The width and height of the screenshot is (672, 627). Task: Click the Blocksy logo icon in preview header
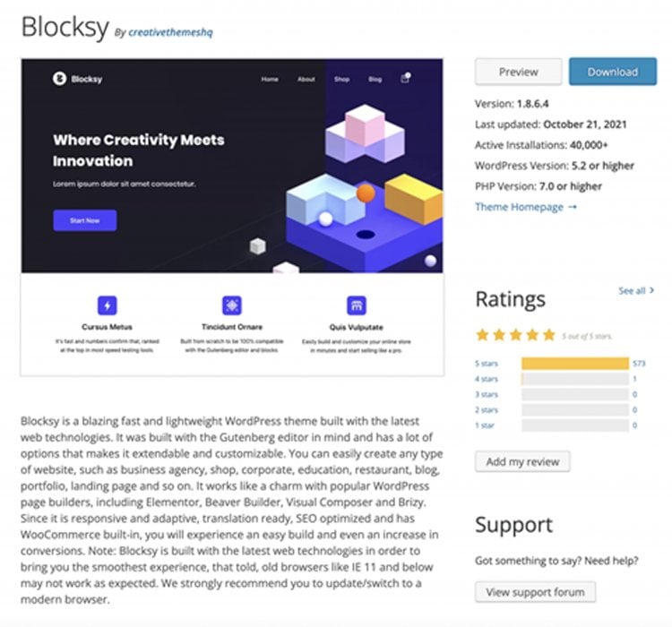(59, 79)
